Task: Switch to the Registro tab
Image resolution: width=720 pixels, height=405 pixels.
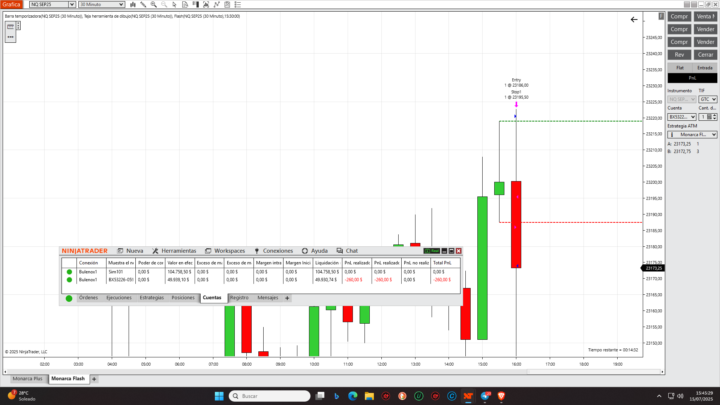Action: (239, 298)
